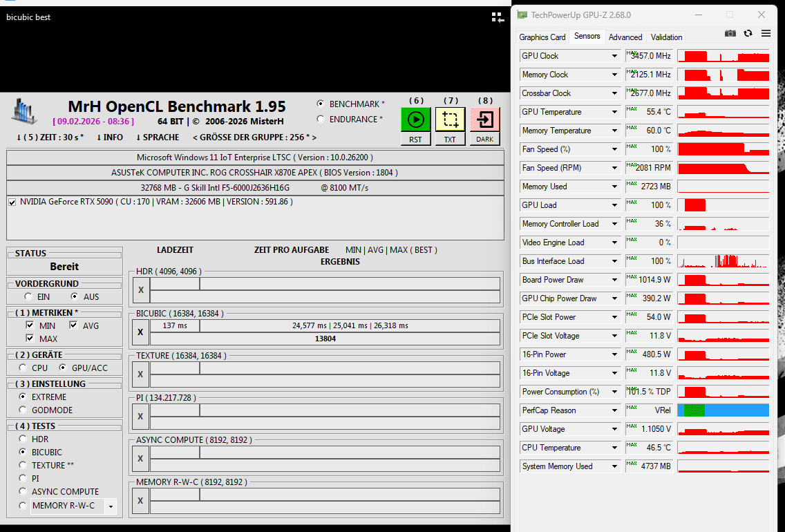Select GPU/ACC as device
Image resolution: width=785 pixels, height=532 pixels.
pyautogui.click(x=63, y=368)
